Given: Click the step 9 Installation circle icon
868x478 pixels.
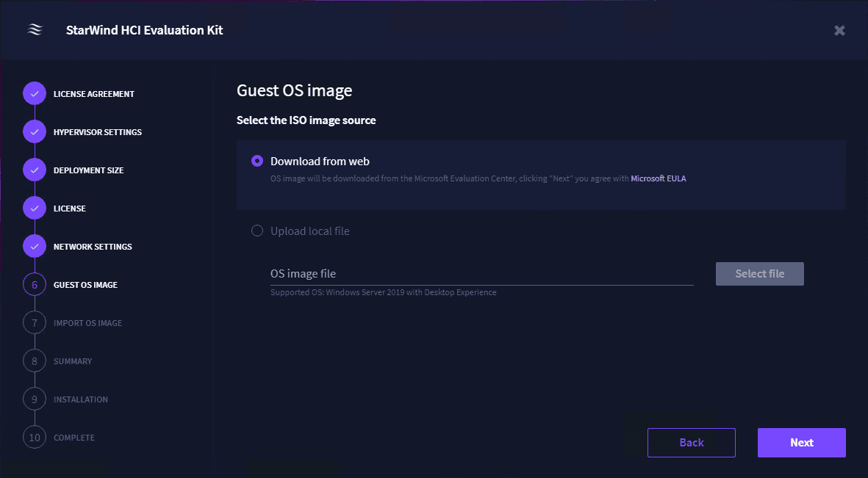Looking at the screenshot, I should 35,399.
